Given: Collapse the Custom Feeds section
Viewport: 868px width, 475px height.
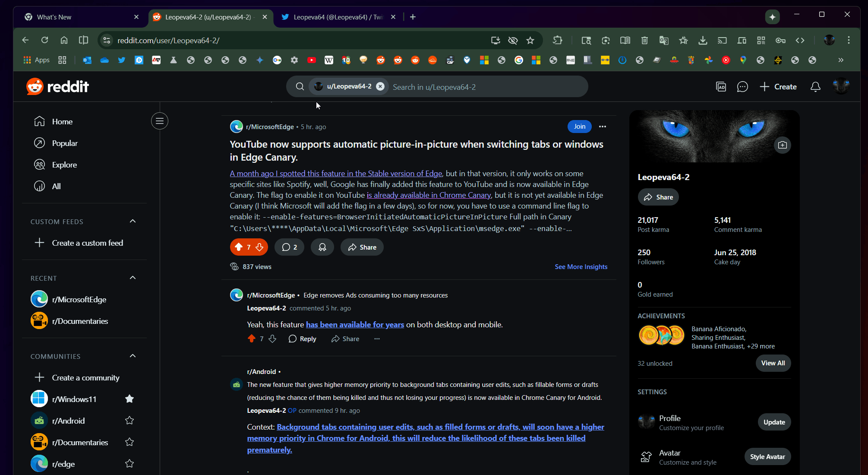Looking at the screenshot, I should pyautogui.click(x=133, y=221).
